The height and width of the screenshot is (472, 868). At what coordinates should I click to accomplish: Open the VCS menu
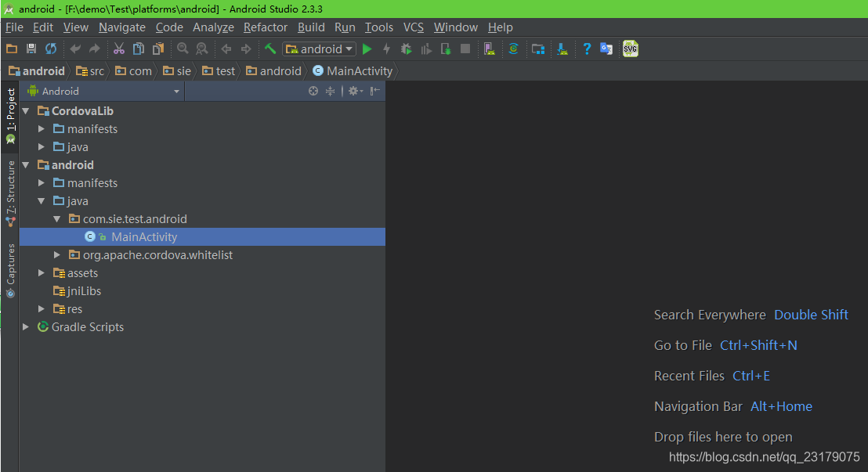(414, 27)
